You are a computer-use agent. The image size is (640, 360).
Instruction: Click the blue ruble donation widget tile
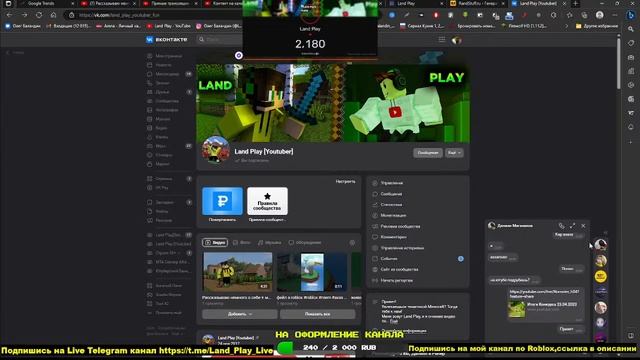(x=222, y=201)
